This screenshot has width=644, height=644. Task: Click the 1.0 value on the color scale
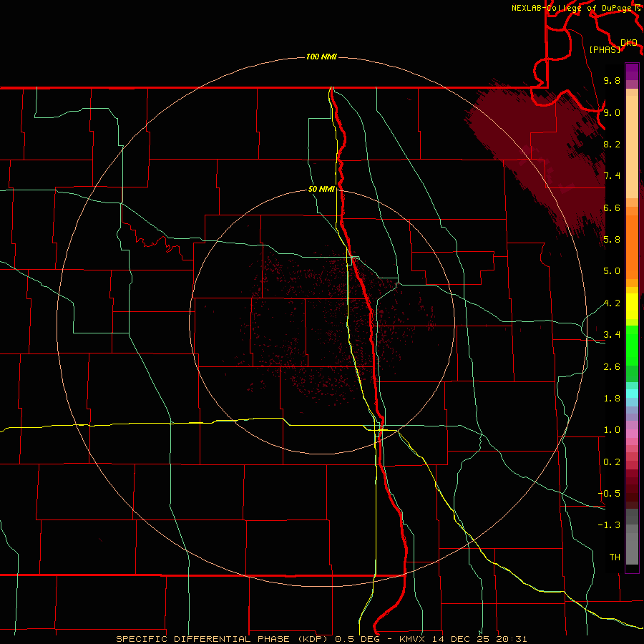tap(612, 429)
